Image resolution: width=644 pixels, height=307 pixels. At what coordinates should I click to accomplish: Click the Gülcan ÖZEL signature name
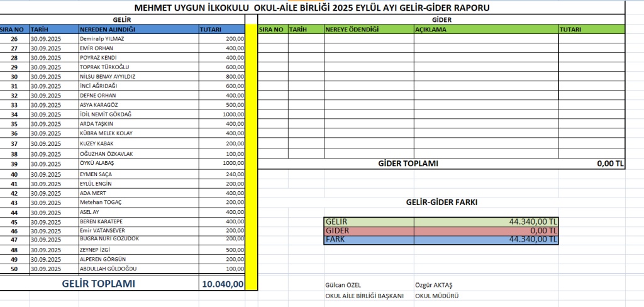pyautogui.click(x=343, y=285)
